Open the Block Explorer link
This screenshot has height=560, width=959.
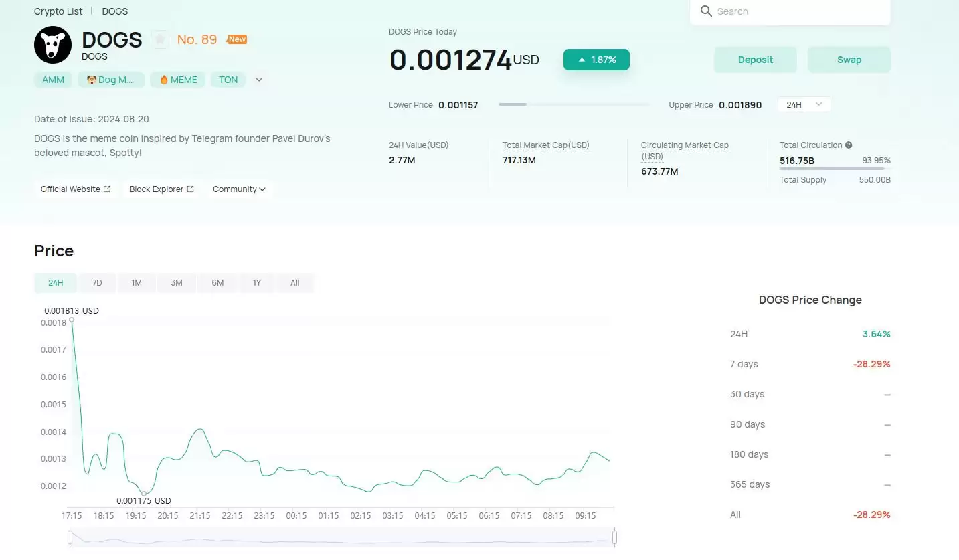click(161, 189)
